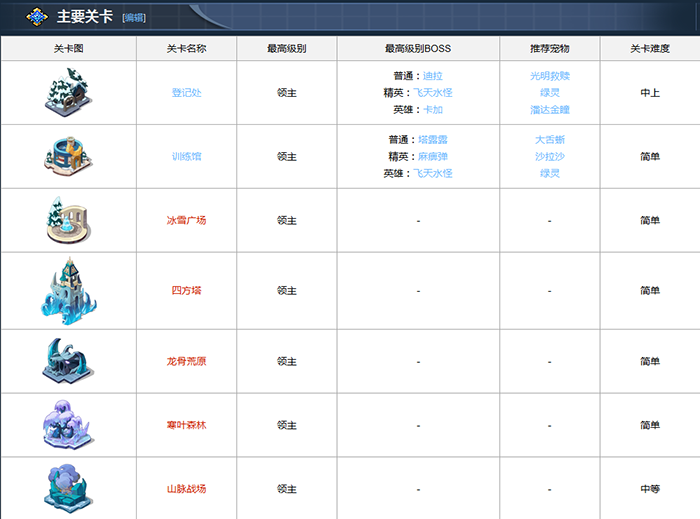
Task: Open the 龙骨荒原 stage link
Action: 186,362
